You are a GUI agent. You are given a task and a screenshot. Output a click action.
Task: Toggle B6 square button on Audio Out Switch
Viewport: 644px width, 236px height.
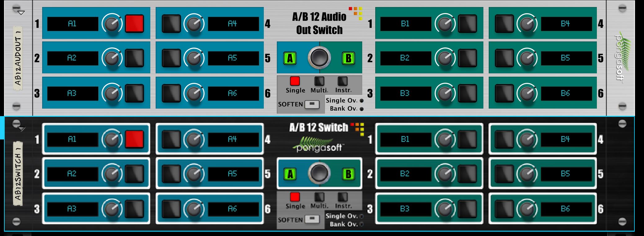505,93
